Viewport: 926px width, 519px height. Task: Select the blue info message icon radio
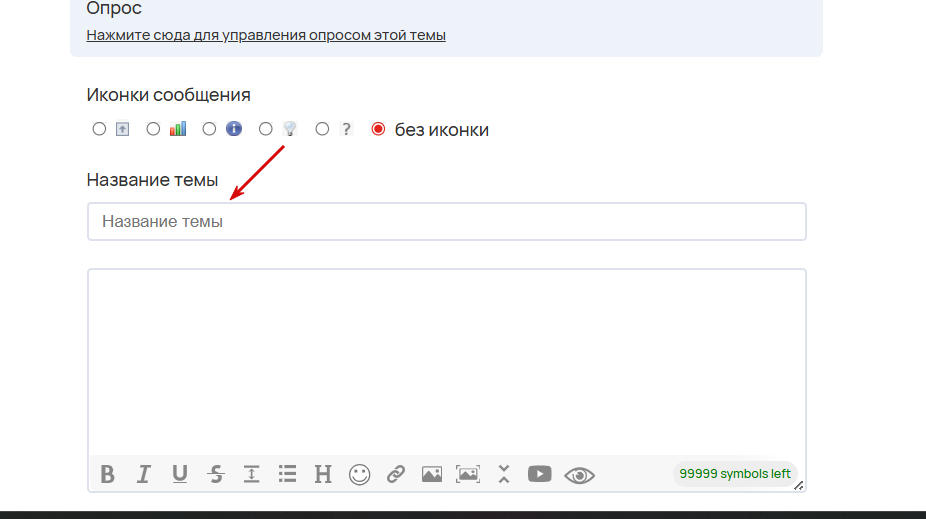(209, 129)
